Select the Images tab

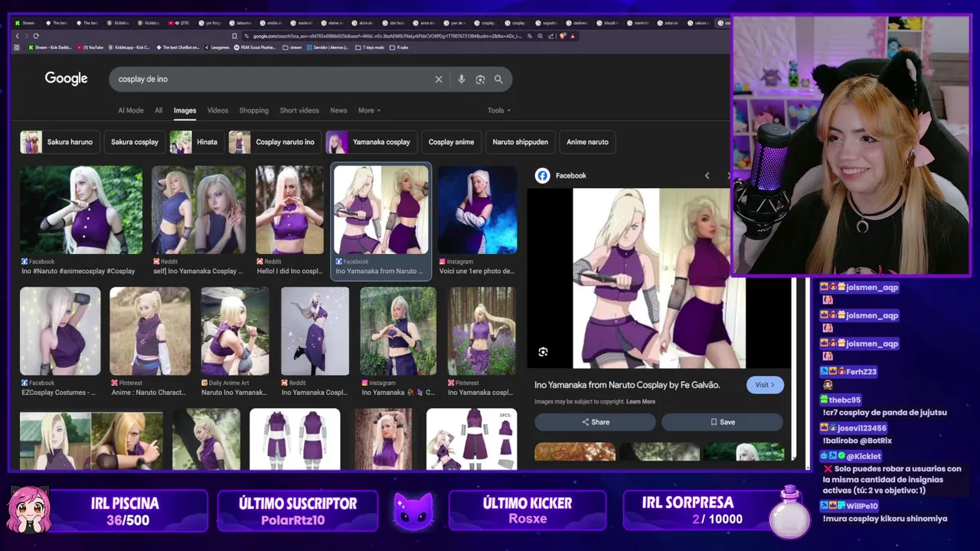[x=185, y=110]
